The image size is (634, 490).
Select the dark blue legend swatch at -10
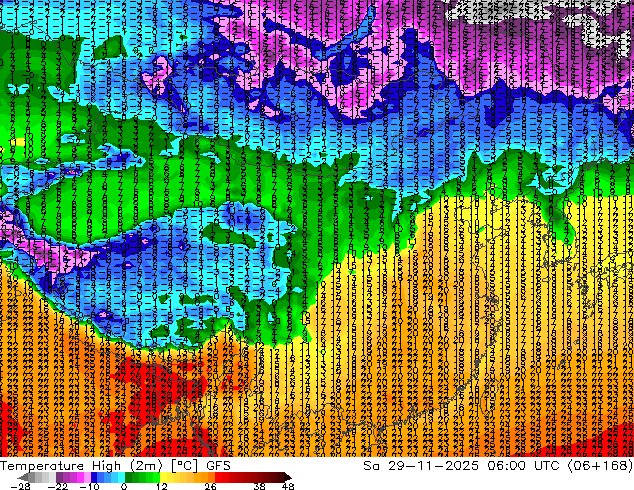pos(94,477)
